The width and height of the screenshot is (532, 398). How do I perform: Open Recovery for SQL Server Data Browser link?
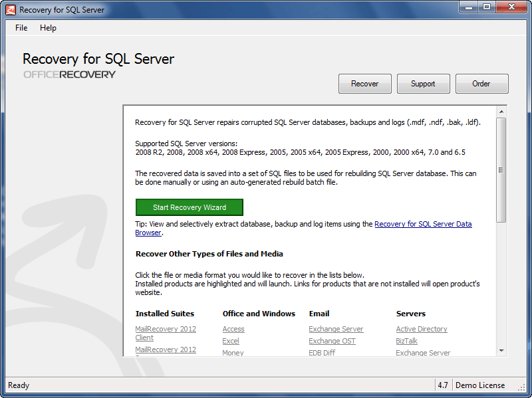click(423, 224)
